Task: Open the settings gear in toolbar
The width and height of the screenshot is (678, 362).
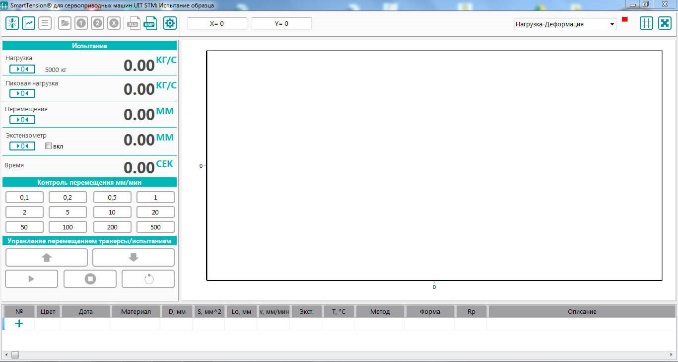Action: click(170, 23)
